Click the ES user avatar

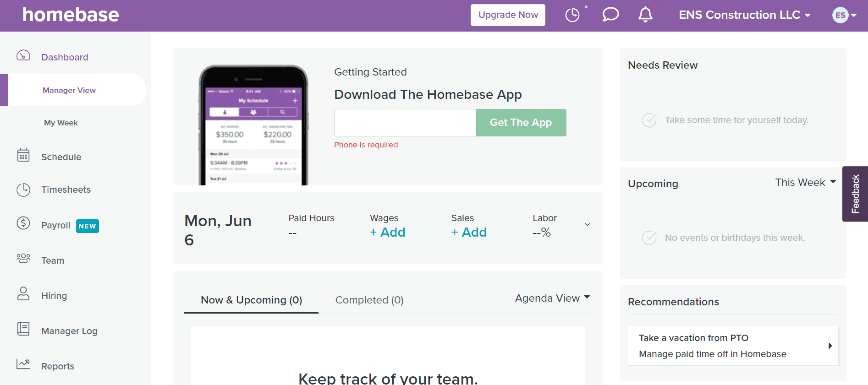[840, 15]
